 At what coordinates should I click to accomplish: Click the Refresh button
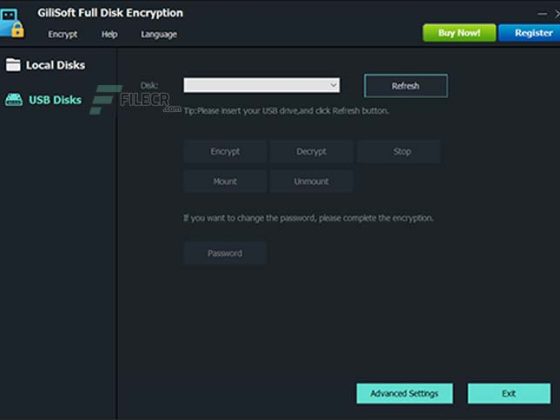coord(406,86)
